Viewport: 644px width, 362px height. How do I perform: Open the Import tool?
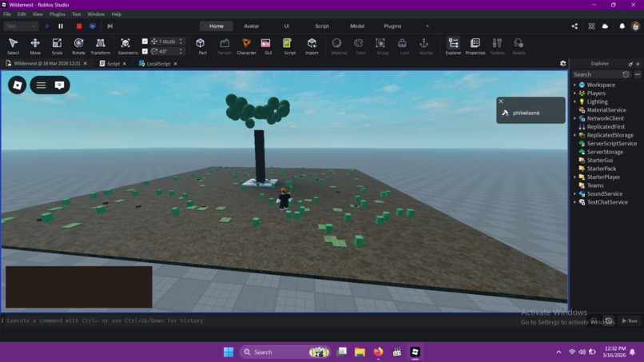coord(312,46)
